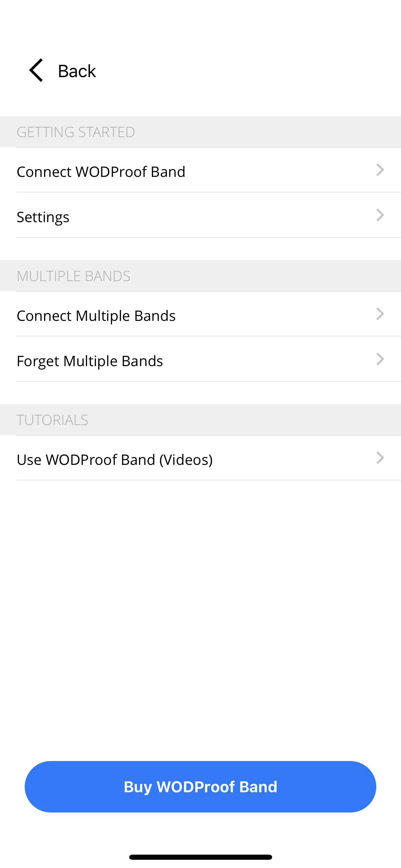The image size is (401, 868).
Task: Tap blank gap above Tutorials header
Action: 200,393
